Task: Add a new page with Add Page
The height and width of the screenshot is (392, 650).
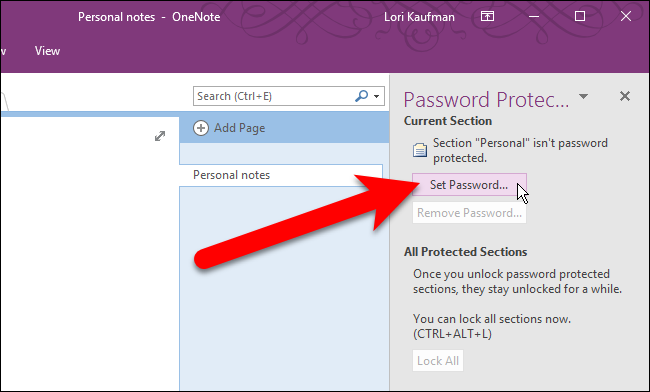Action: [229, 128]
